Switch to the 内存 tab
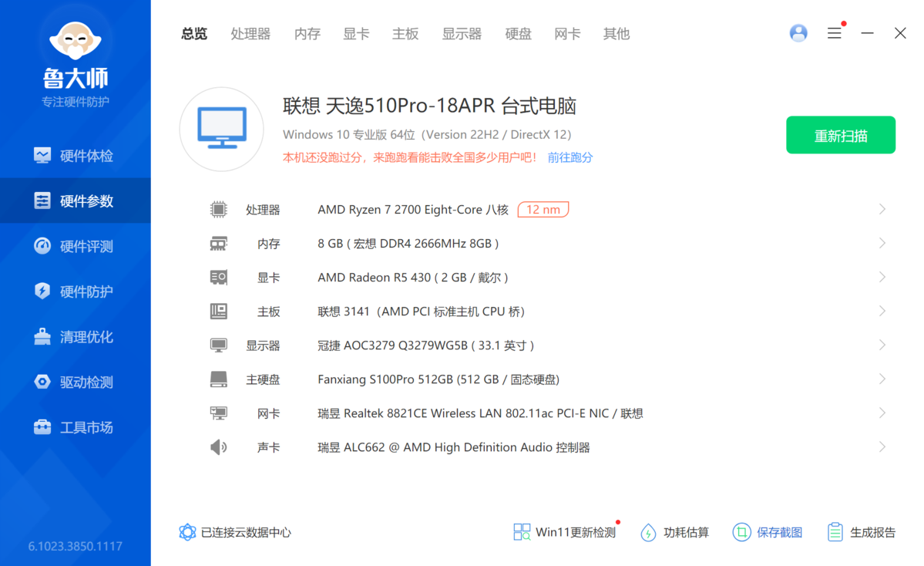The height and width of the screenshot is (566, 924). point(307,34)
